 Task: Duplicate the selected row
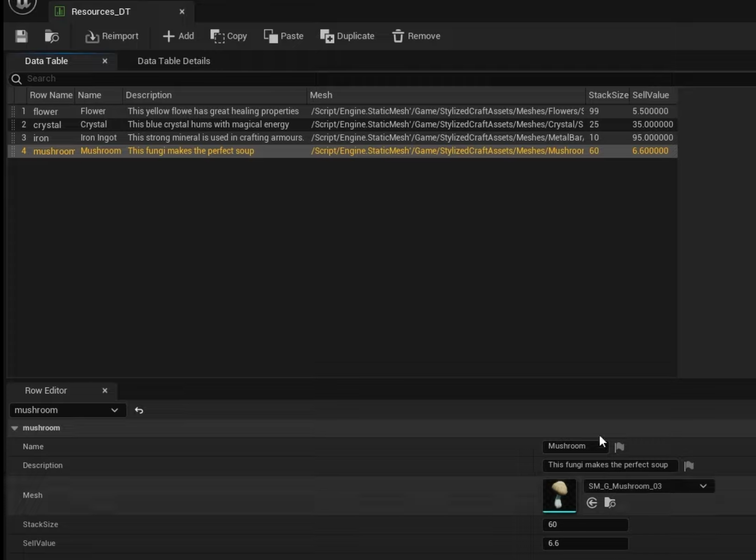(347, 36)
